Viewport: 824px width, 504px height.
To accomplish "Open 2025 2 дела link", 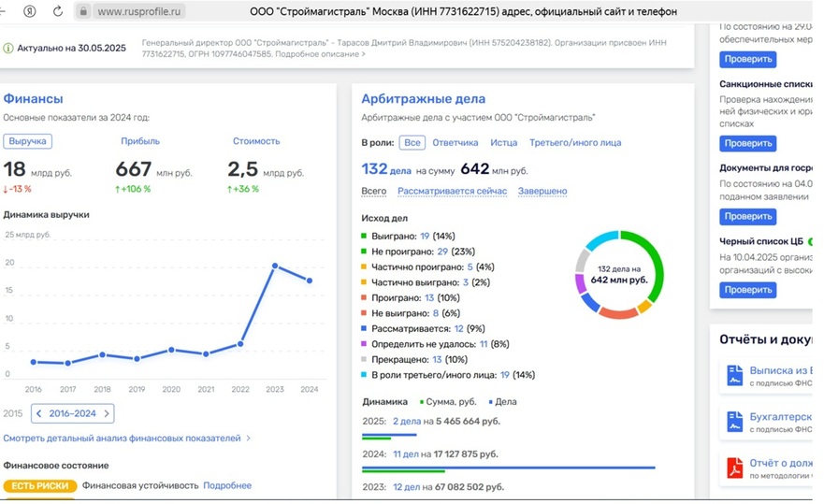I will [407, 422].
